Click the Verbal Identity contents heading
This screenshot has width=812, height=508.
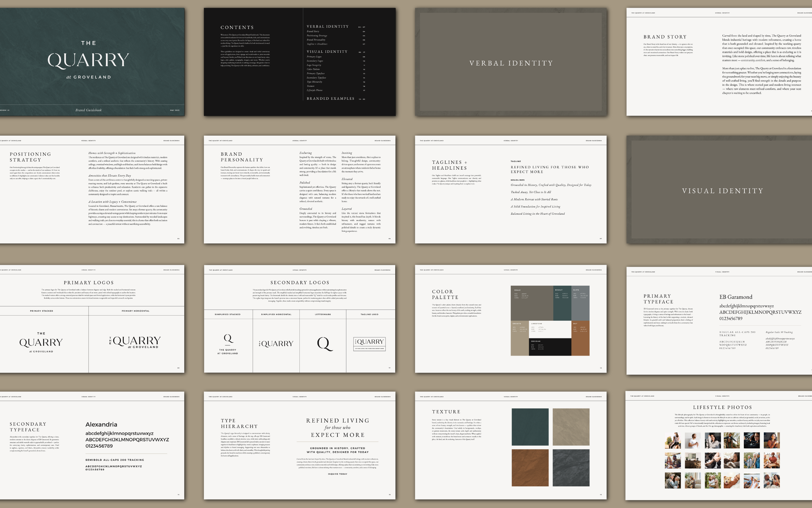(x=328, y=27)
